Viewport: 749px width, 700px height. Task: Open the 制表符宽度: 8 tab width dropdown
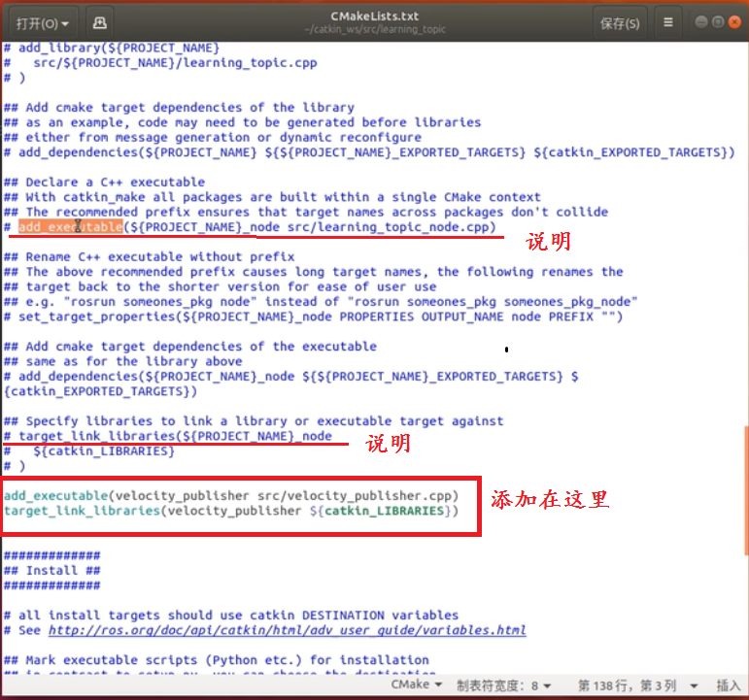pyautogui.click(x=504, y=685)
